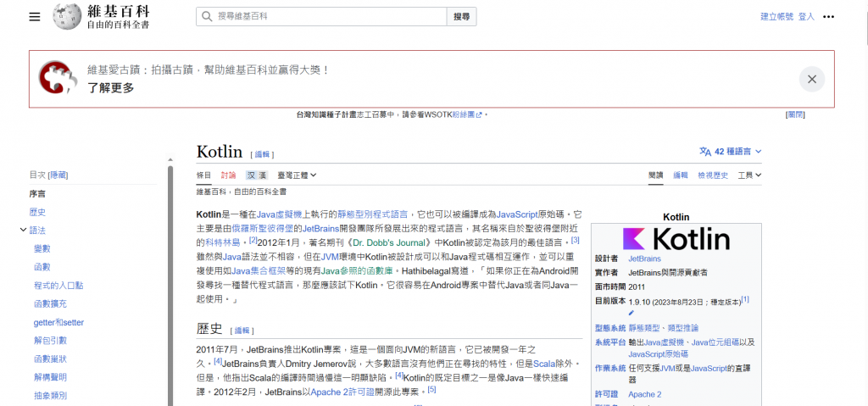This screenshot has width=868, height=406.
Task: Switch to the 討論 tab
Action: [x=228, y=175]
